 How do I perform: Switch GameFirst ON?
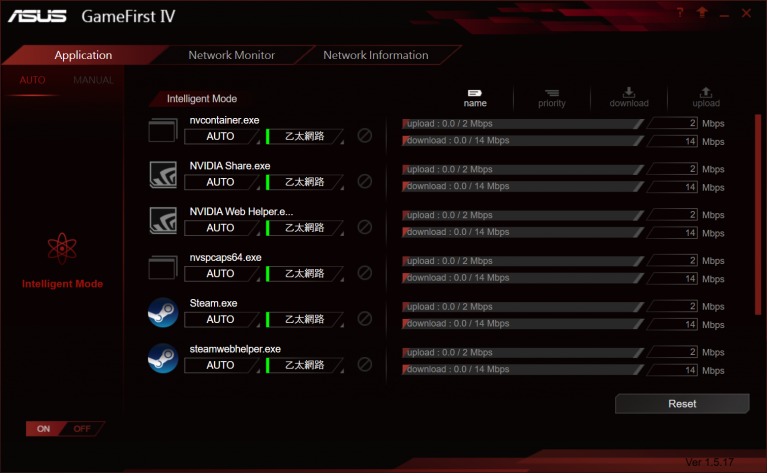click(44, 429)
